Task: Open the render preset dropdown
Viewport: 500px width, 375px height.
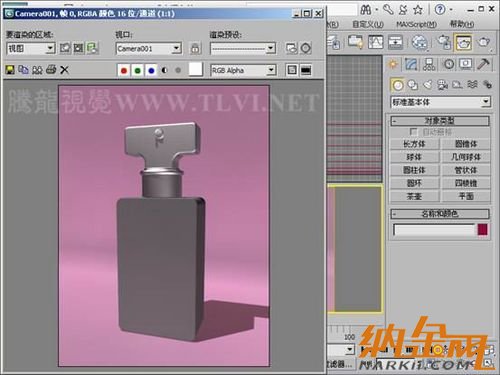Action: point(243,49)
